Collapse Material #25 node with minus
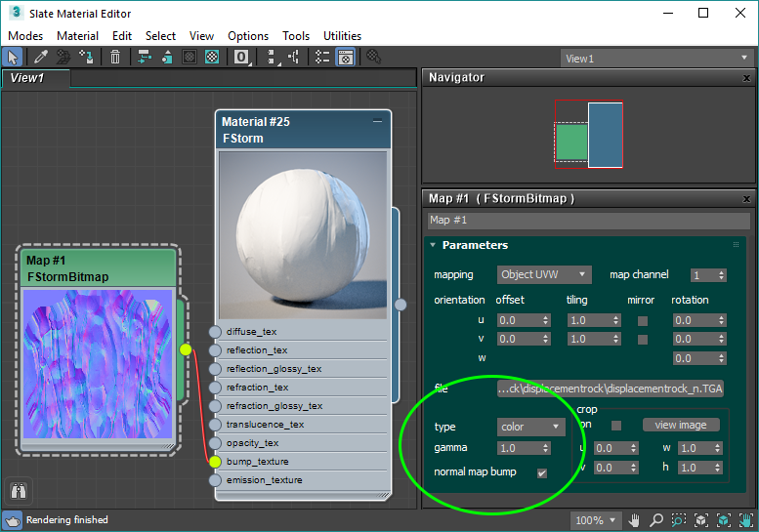The image size is (759, 532). pyautogui.click(x=378, y=121)
